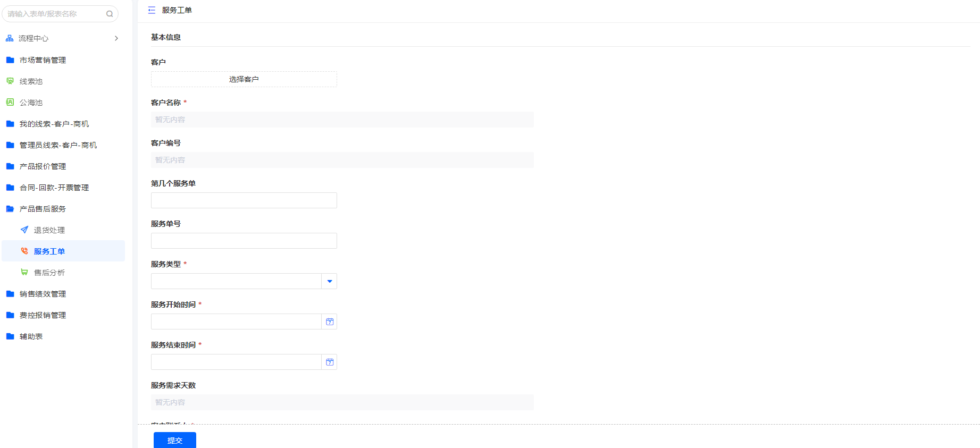Open calendar picker for 服务结束时间
Screen dimensions: 980x448
point(330,362)
